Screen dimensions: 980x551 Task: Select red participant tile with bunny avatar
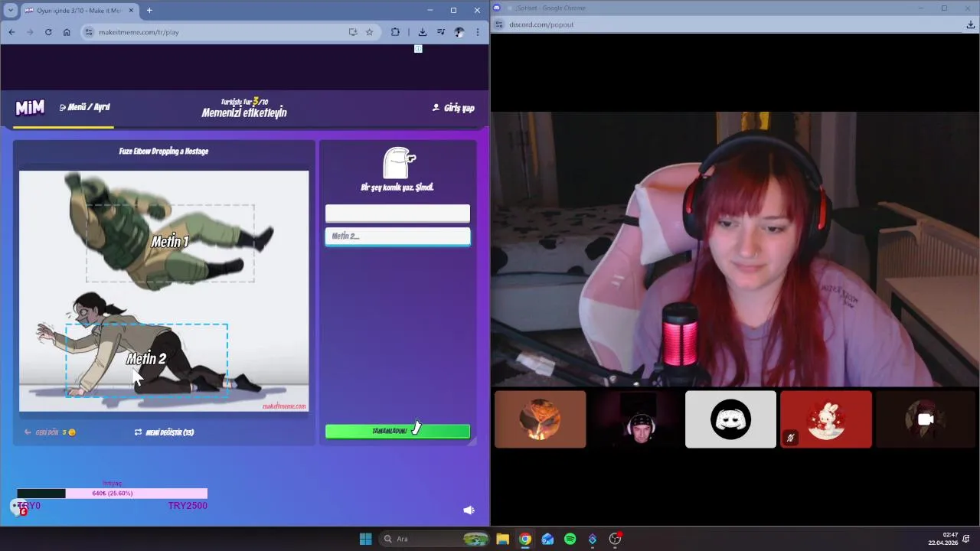click(x=826, y=419)
